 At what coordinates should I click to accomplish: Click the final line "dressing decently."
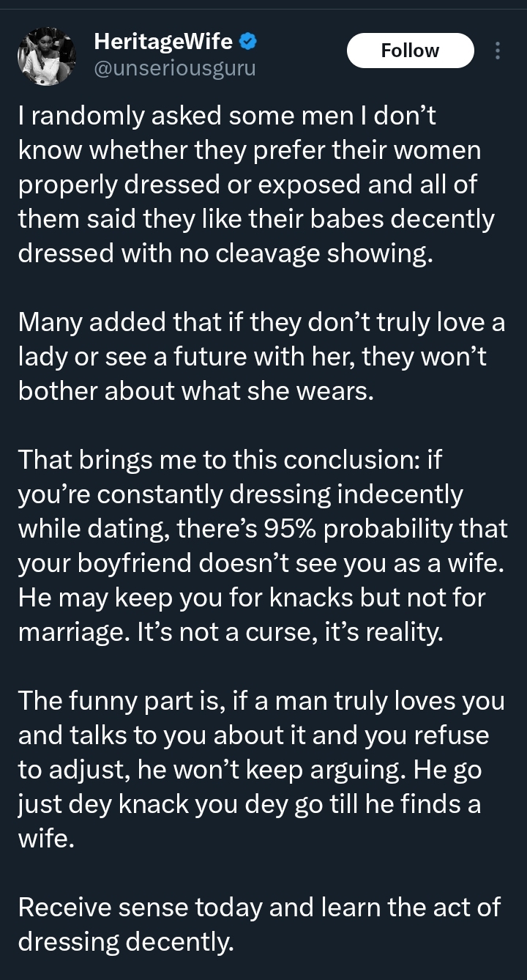coord(125,941)
